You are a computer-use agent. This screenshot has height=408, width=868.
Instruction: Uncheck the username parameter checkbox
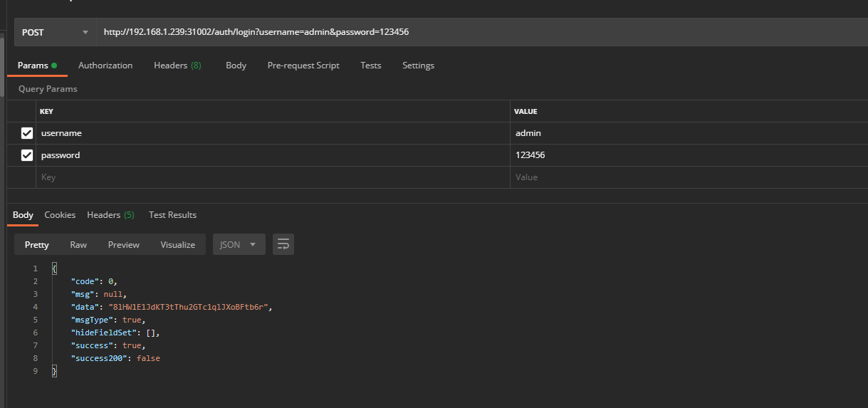pos(27,133)
